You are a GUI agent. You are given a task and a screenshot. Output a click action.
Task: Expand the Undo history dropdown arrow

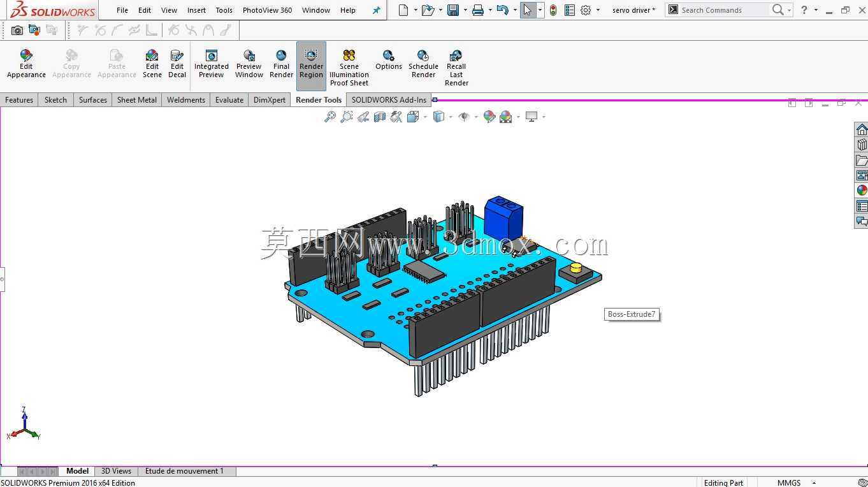click(514, 10)
